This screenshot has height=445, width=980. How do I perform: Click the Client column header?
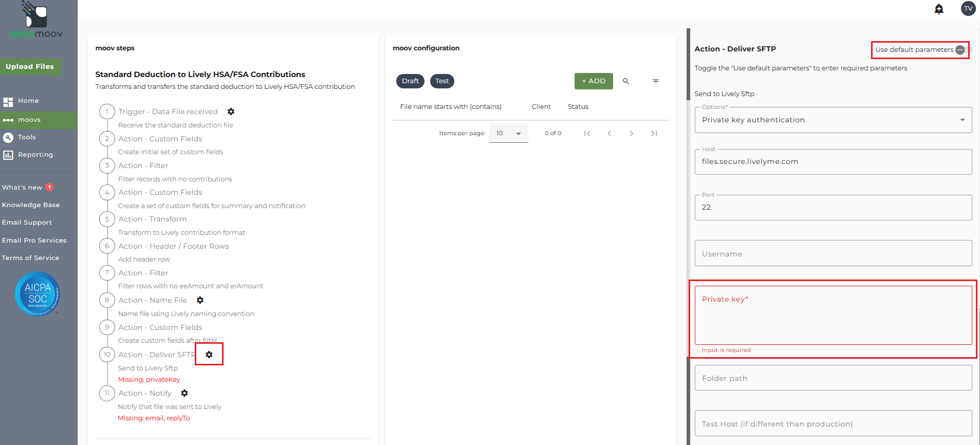tap(541, 107)
